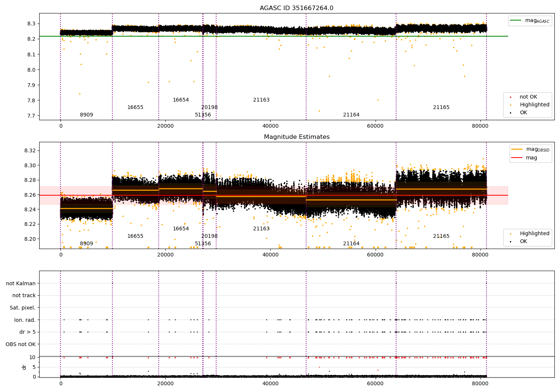This screenshot has width=560, height=392.
Task: Click the 8.0 tick on the top y-axis
Action: click(x=31, y=70)
